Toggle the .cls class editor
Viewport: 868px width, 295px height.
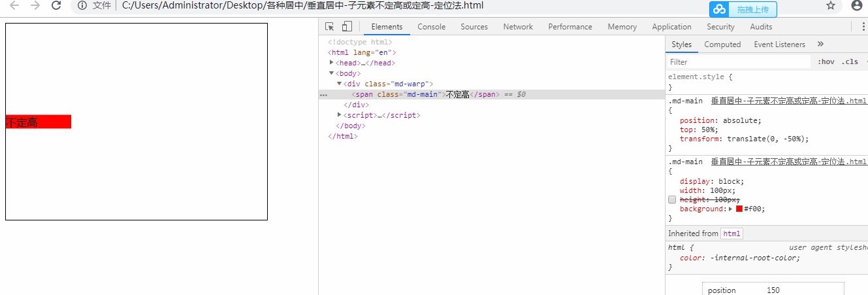point(850,62)
